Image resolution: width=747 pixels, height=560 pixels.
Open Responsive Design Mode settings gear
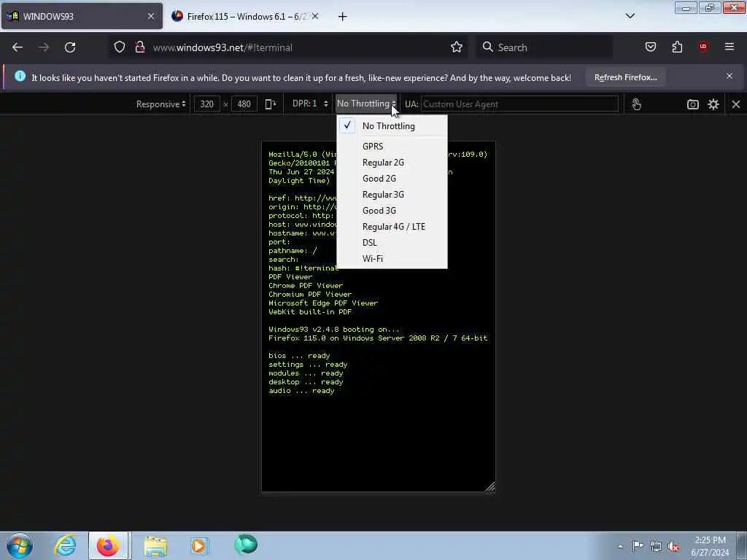[x=713, y=104]
